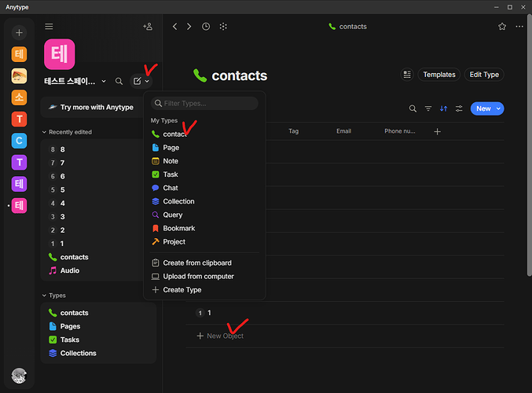The height and width of the screenshot is (393, 532).
Task: Click the add member icon
Action: point(148,27)
